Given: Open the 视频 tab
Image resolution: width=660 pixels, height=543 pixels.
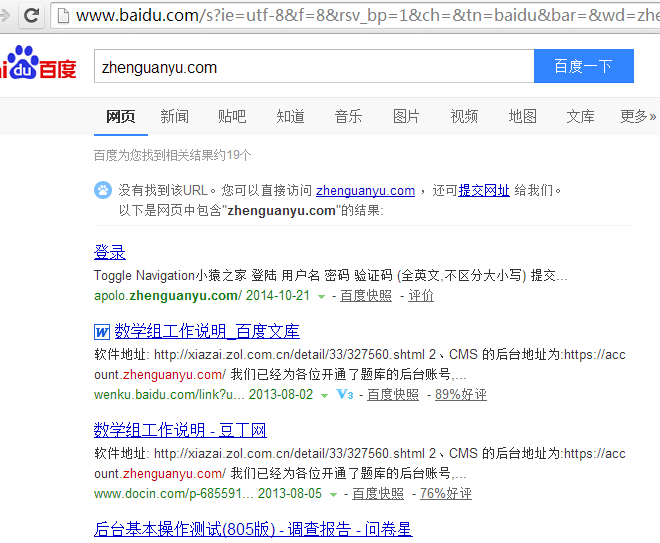Looking at the screenshot, I should tap(464, 116).
